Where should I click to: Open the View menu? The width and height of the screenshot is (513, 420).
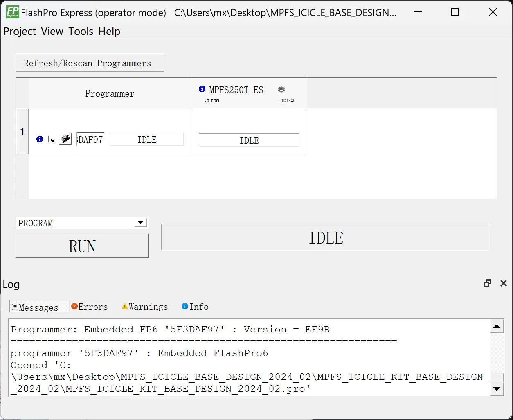coord(52,32)
